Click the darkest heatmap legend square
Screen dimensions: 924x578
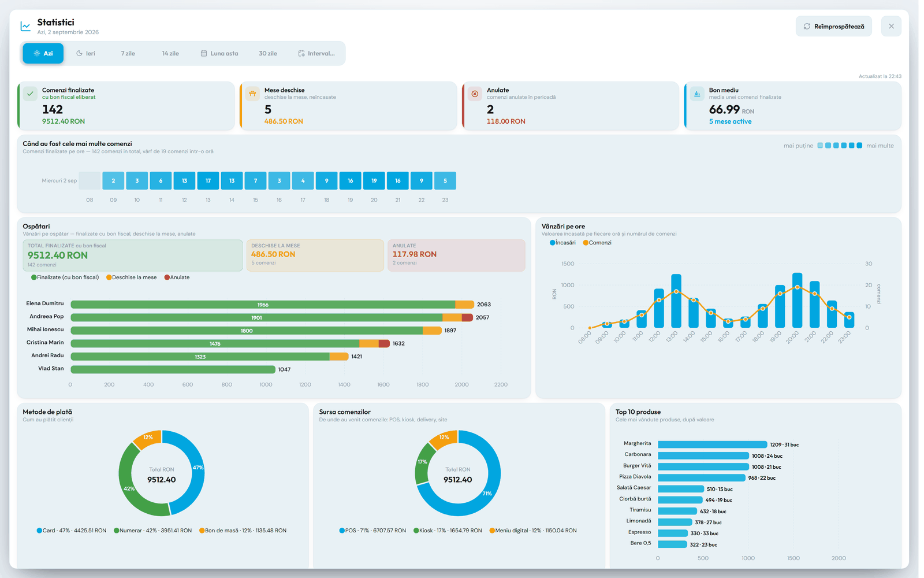[859, 146]
